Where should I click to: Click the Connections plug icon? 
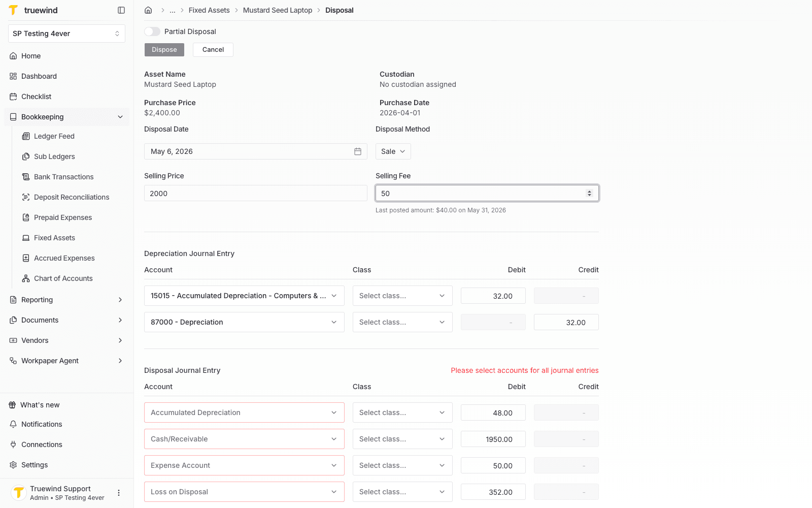click(13, 444)
